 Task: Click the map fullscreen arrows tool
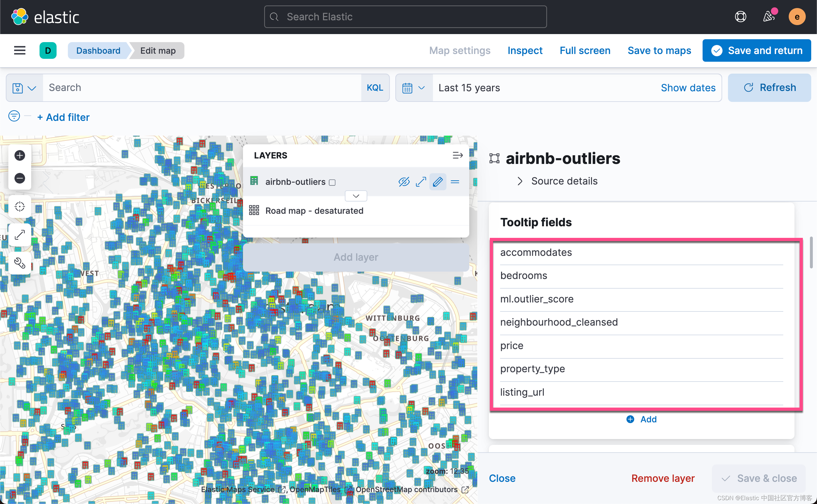click(20, 235)
